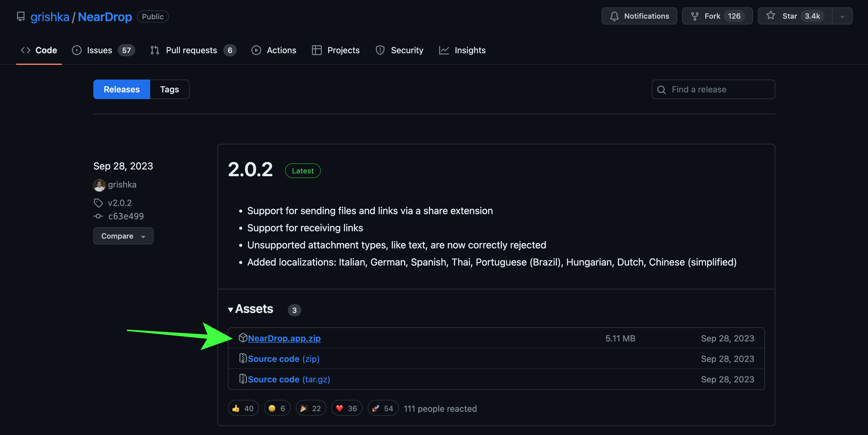Screen dimensions: 868x435
Task: Click the Pull requests count badge 6
Action: tap(230, 50)
